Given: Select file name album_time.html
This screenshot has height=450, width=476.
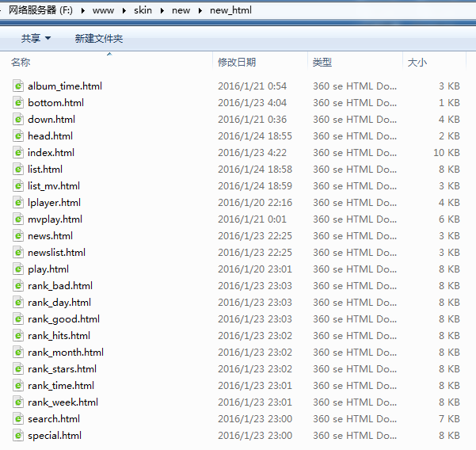Looking at the screenshot, I should pos(65,86).
